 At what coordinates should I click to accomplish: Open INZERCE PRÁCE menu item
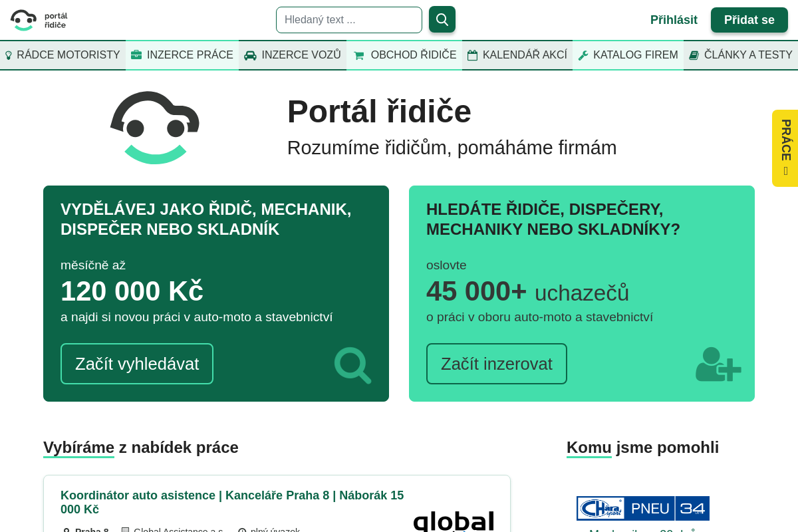coord(182,55)
